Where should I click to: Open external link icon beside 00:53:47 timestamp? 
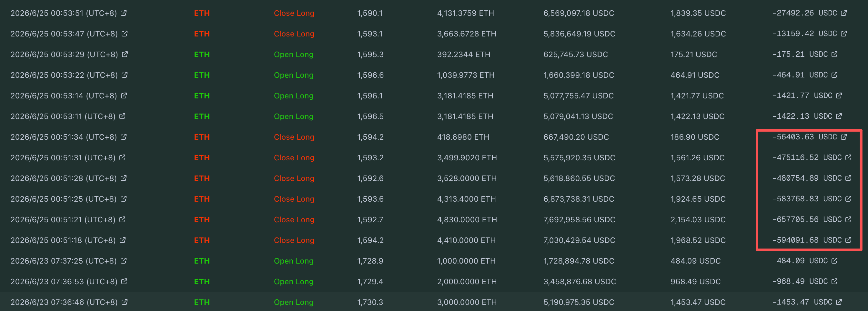125,34
